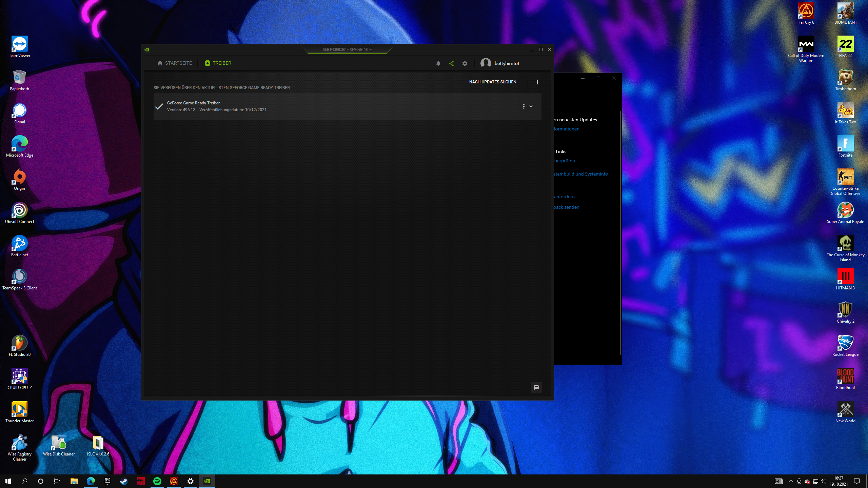Show hidden system tray icons
868x488 pixels.
click(791, 481)
